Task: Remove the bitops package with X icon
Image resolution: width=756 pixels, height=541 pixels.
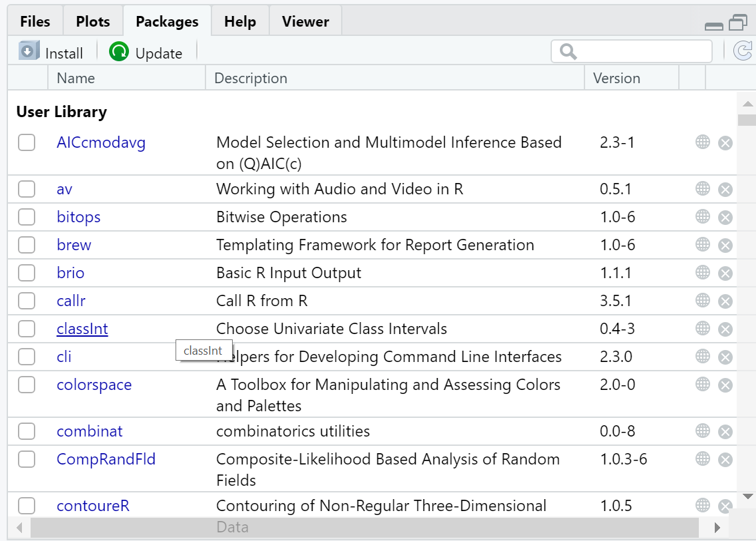Action: (725, 218)
